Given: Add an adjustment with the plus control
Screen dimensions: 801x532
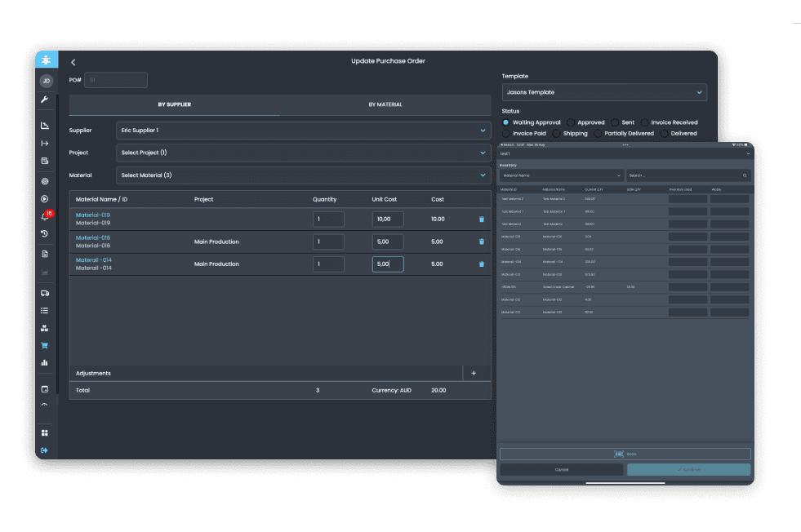Looking at the screenshot, I should pyautogui.click(x=474, y=373).
